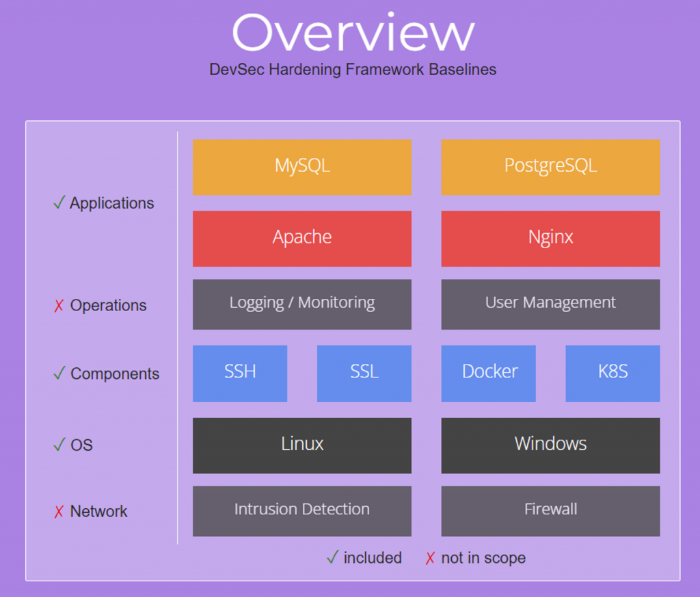Click the red X beside Network
The width and height of the screenshot is (700, 597).
[x=59, y=512]
